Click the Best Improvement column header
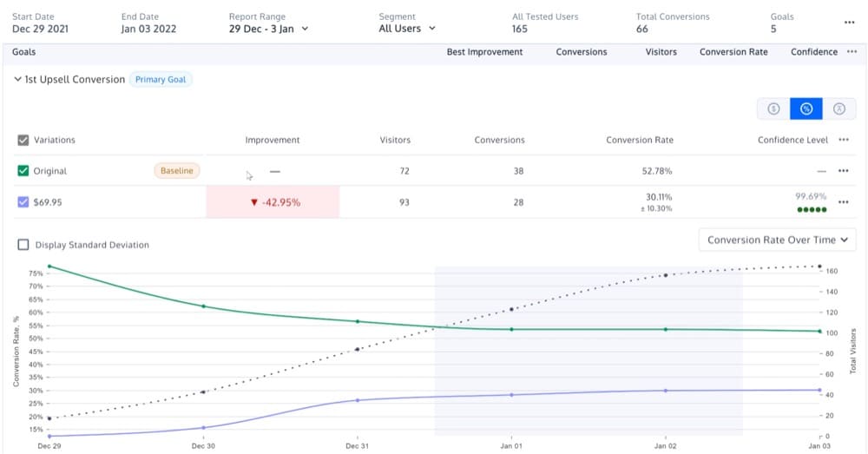This screenshot has width=868, height=454. (x=484, y=52)
